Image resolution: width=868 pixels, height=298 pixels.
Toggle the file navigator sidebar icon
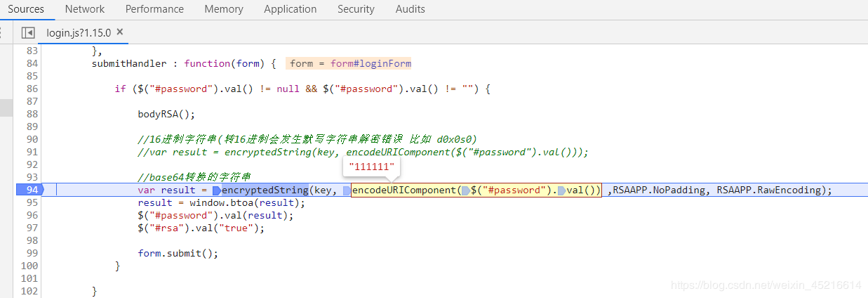tap(28, 33)
